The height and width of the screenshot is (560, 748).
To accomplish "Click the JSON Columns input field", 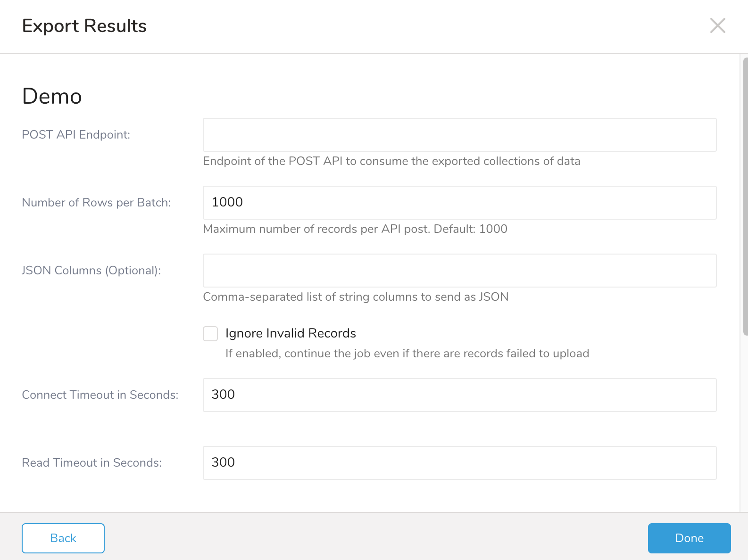I will [459, 271].
